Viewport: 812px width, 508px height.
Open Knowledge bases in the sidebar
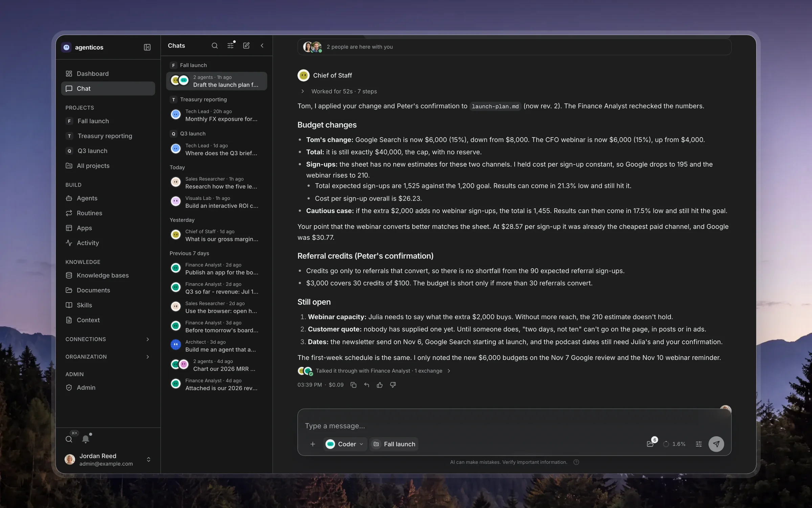coord(108,275)
